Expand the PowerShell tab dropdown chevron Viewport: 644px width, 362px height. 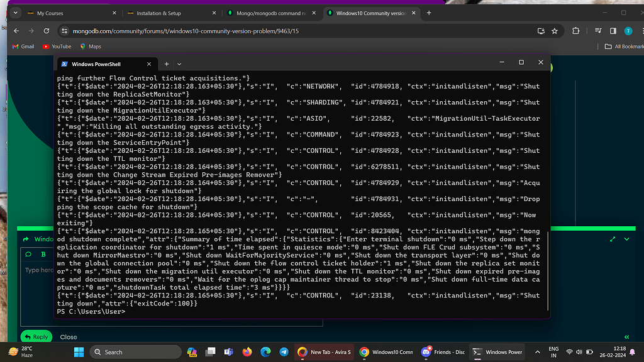coord(179,63)
